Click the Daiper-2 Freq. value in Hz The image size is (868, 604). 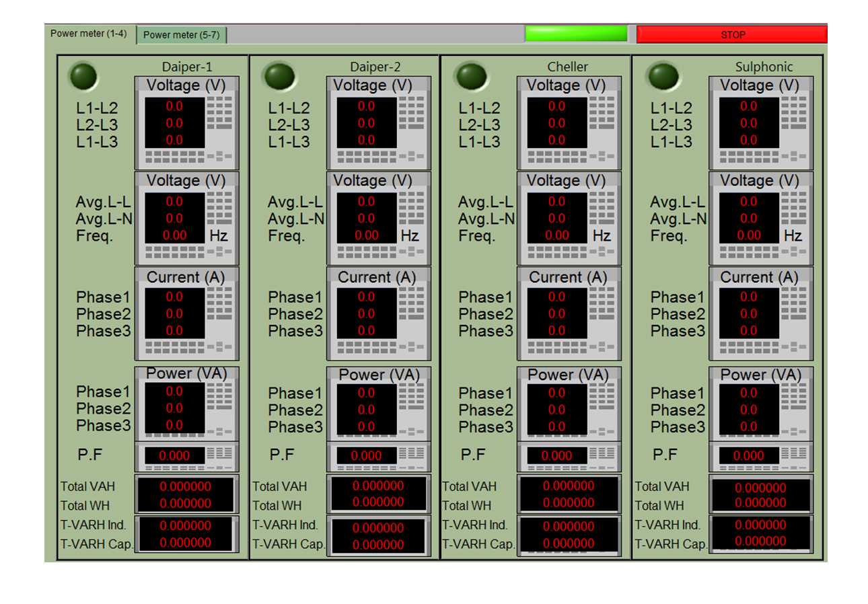pos(366,235)
